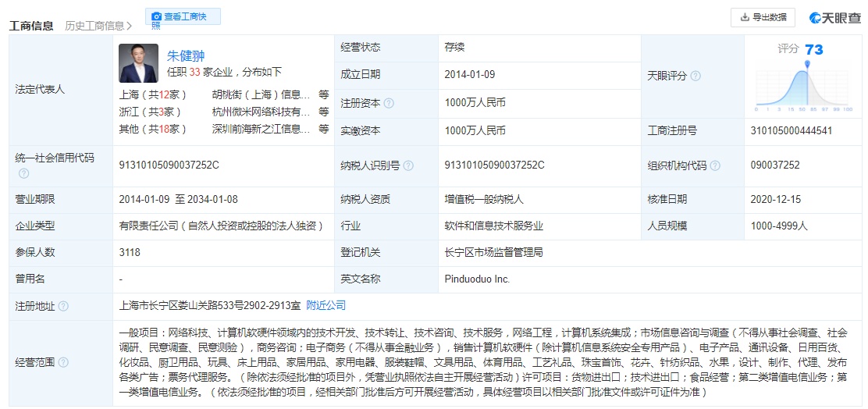The image size is (868, 409).
Task: Click the 增值税一般纳税人 taxpayer qualification
Action: tap(484, 199)
